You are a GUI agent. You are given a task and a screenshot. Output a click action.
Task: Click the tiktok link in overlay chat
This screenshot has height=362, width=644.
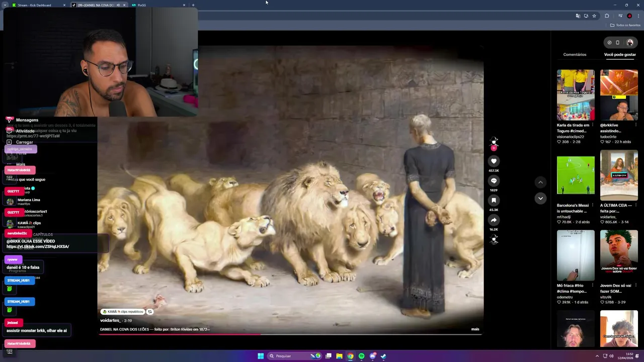(38, 247)
